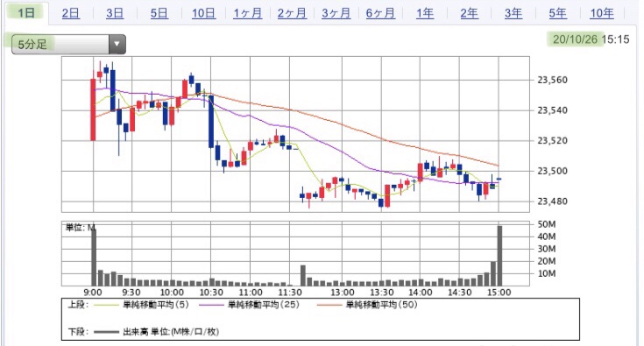
Task: Show the 1ヶ月 chart range
Action: pos(248,13)
